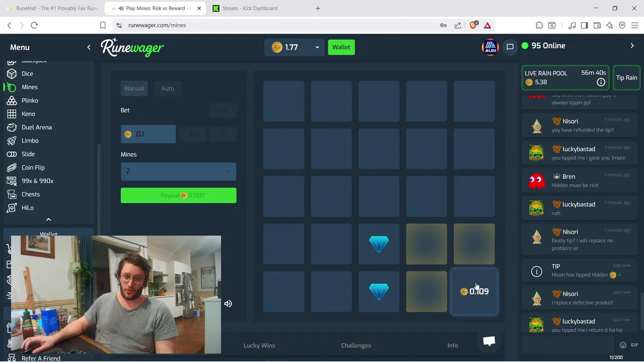This screenshot has height=362, width=644.
Task: Reload the page
Action: click(34, 25)
